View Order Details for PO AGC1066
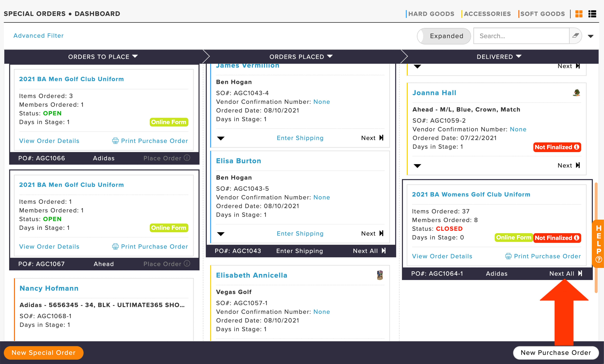 pos(49,141)
